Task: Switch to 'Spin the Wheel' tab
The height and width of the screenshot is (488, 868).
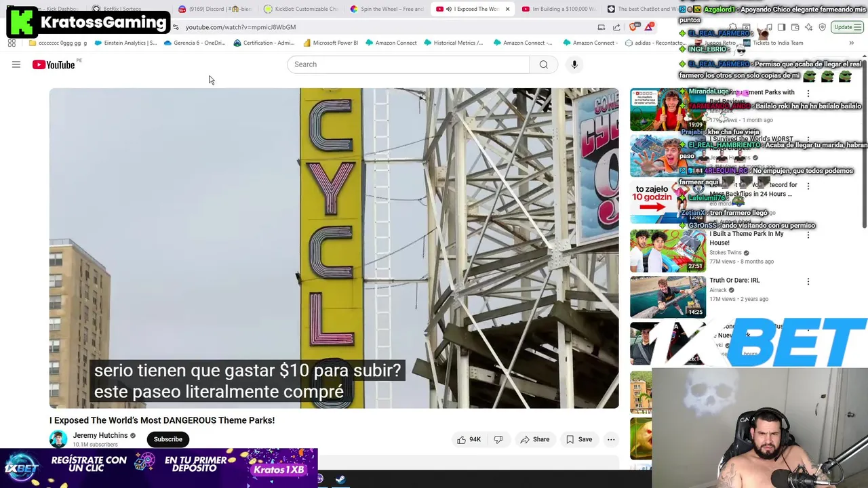Action: [387, 9]
